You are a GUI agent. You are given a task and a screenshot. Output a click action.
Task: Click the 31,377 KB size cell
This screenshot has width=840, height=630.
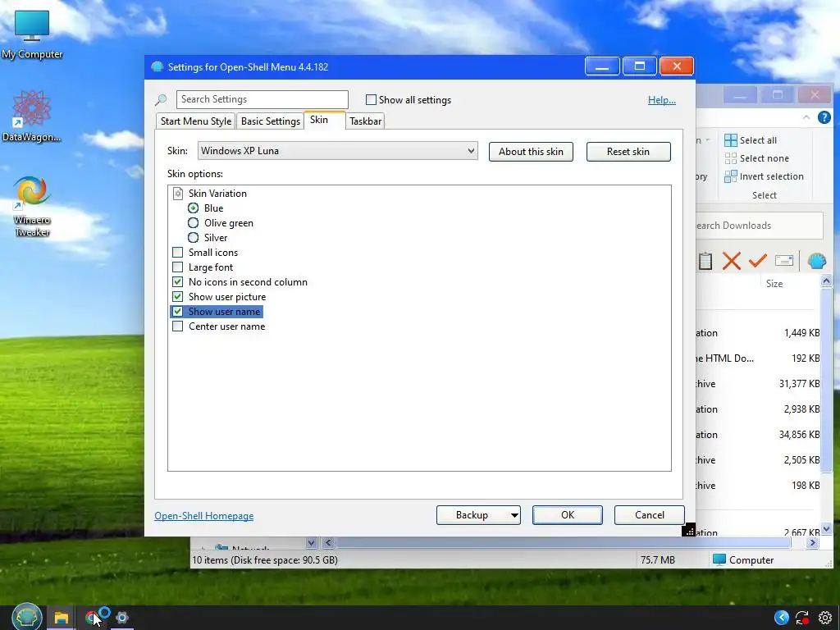tap(799, 384)
